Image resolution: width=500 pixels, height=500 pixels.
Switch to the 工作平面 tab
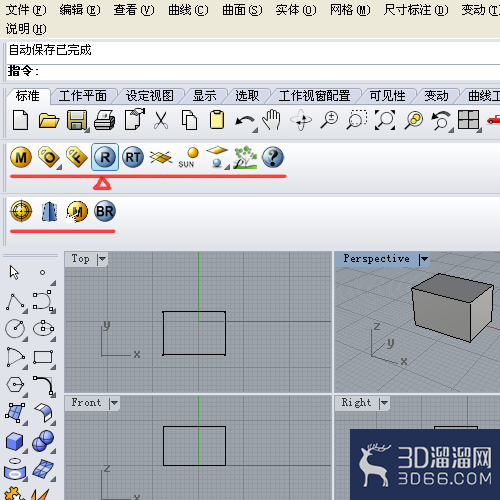click(x=83, y=96)
